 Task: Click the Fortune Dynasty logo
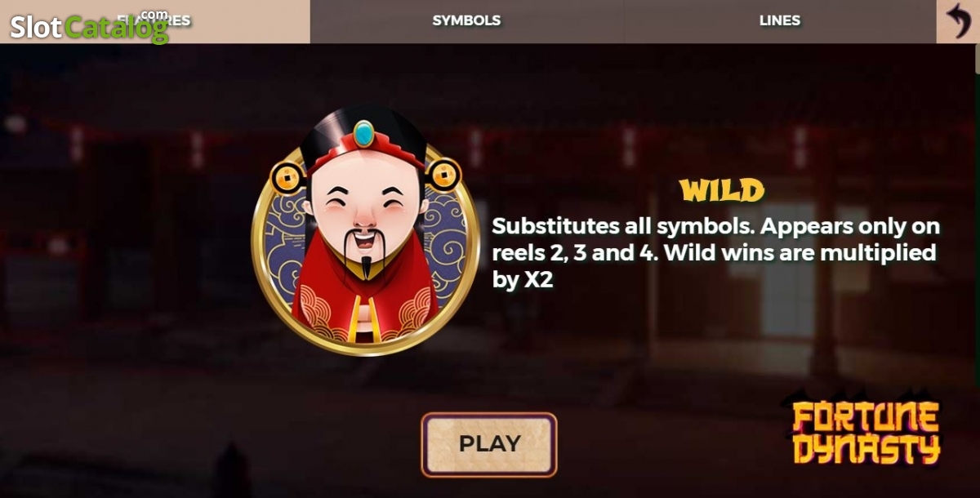866,433
